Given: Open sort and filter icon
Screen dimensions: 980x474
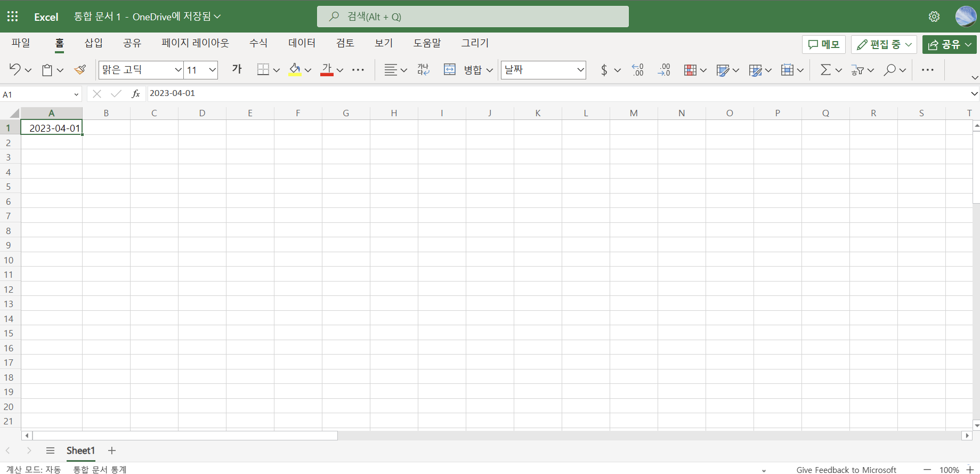Looking at the screenshot, I should pos(857,70).
